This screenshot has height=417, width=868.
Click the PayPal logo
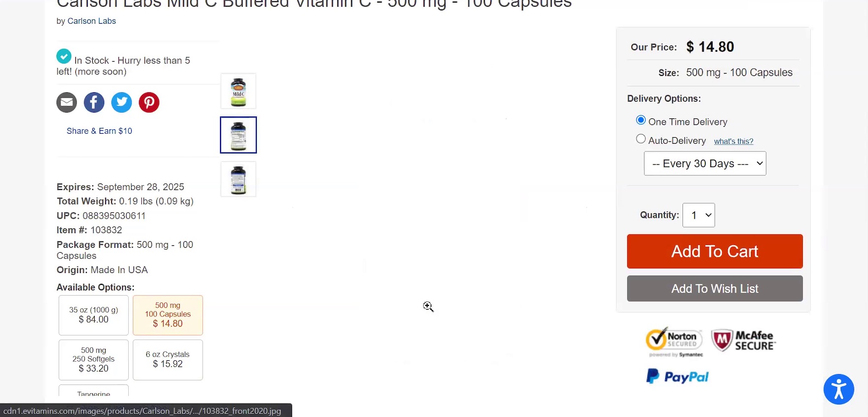tap(677, 377)
